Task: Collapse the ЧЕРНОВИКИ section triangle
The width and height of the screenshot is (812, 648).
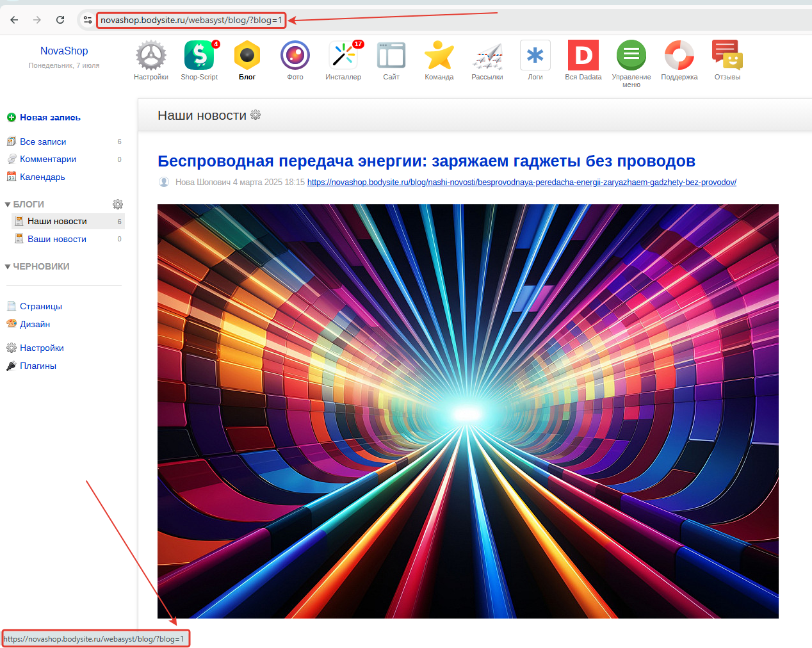Action: (x=8, y=266)
